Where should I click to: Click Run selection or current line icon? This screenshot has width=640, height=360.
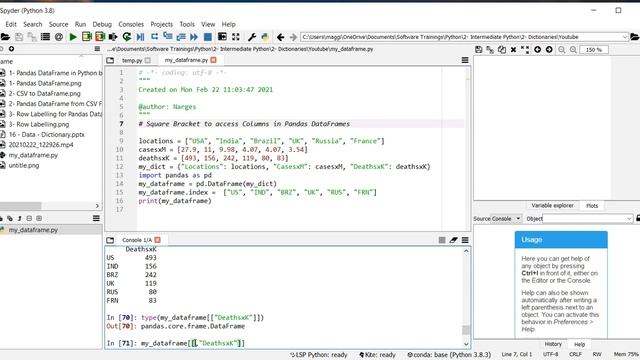[113, 37]
